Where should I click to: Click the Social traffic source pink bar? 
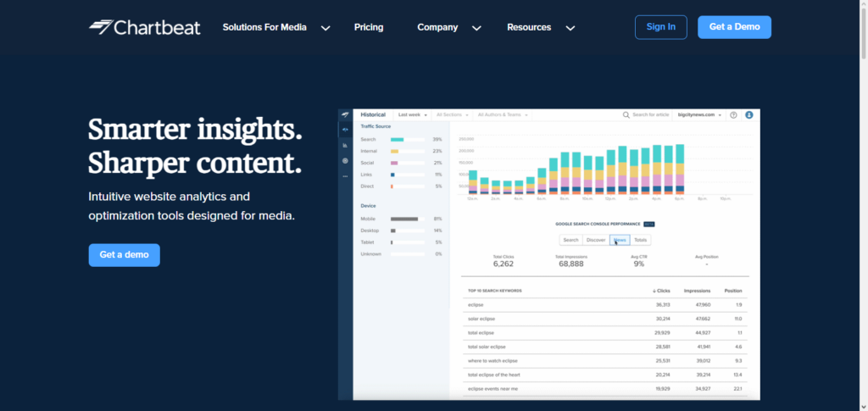(394, 163)
